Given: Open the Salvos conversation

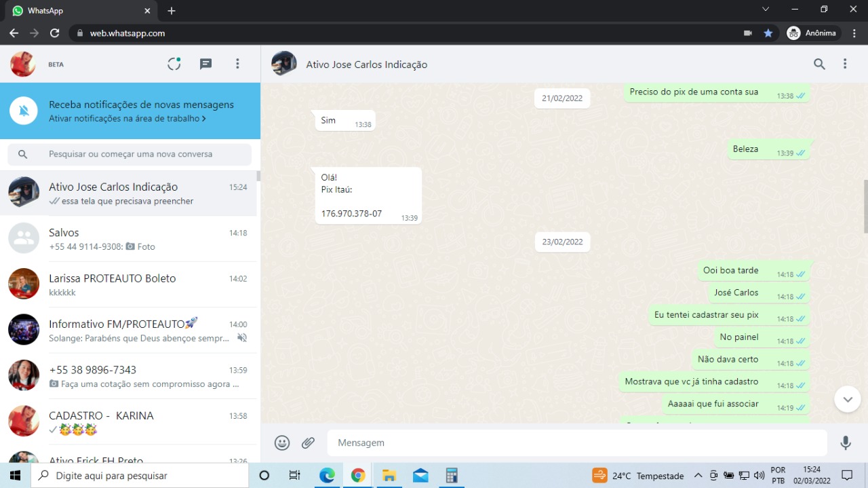Looking at the screenshot, I should coord(129,239).
